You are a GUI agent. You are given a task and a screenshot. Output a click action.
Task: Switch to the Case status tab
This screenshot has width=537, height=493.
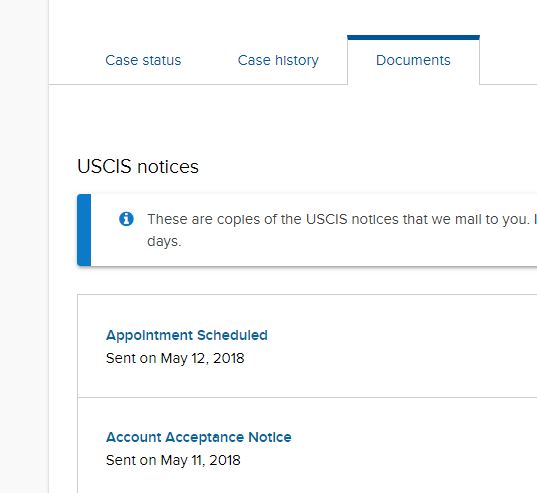point(143,60)
